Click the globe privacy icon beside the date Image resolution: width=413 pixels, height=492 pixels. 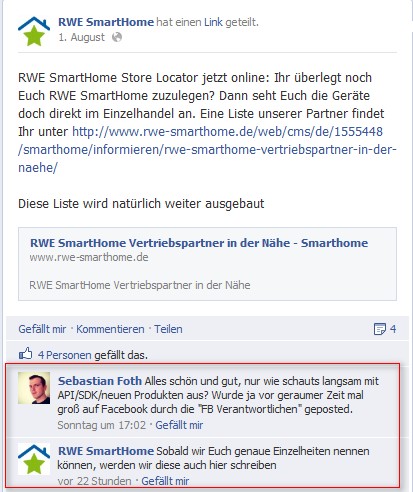[117, 37]
